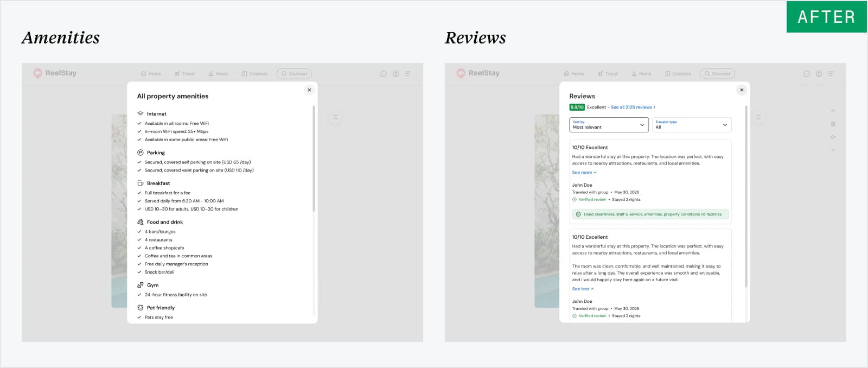Click the ReelStay logo in left header

pyautogui.click(x=55, y=73)
